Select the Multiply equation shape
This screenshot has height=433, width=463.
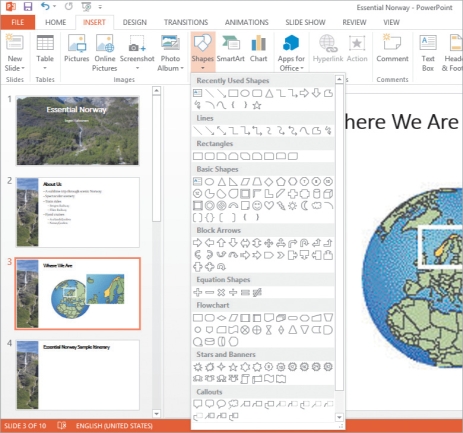click(221, 292)
